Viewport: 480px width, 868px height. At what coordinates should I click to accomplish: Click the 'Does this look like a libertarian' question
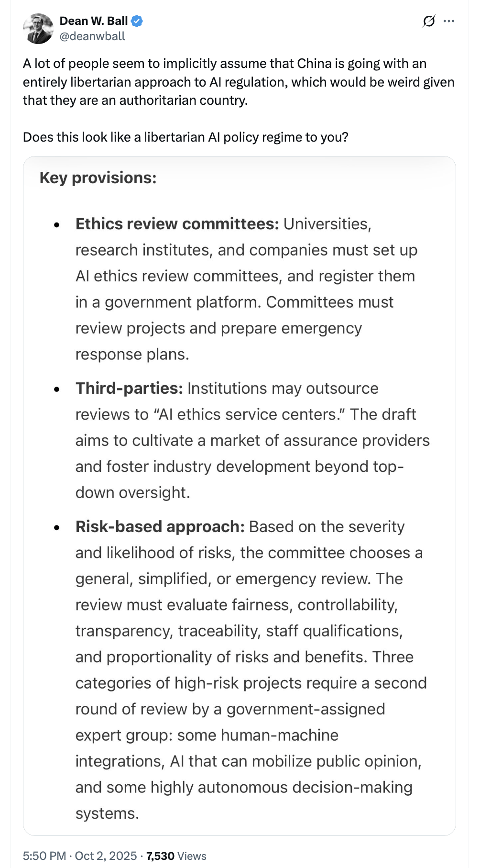(185, 137)
